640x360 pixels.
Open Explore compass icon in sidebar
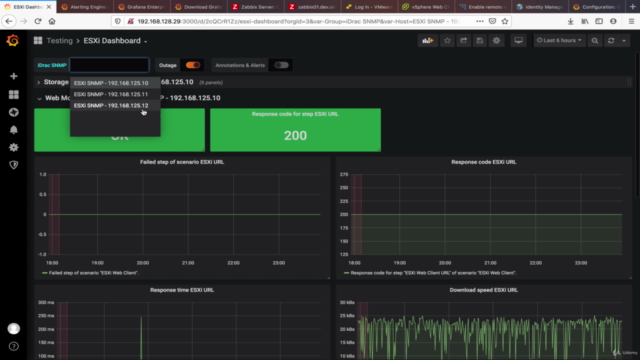13,112
